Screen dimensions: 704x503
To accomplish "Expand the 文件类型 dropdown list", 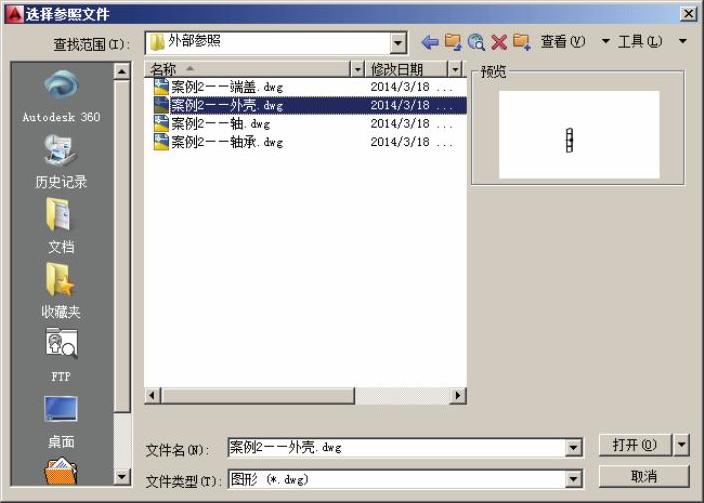I will [x=574, y=478].
